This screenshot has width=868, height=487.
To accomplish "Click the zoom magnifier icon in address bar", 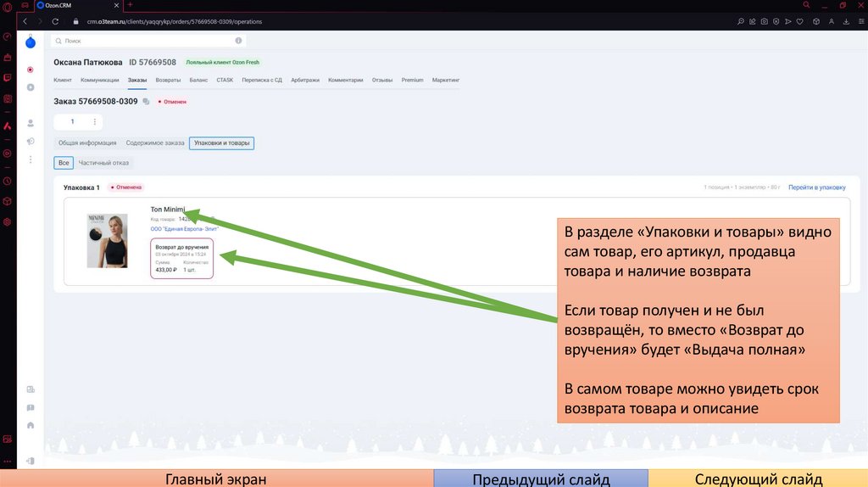I will click(x=741, y=21).
